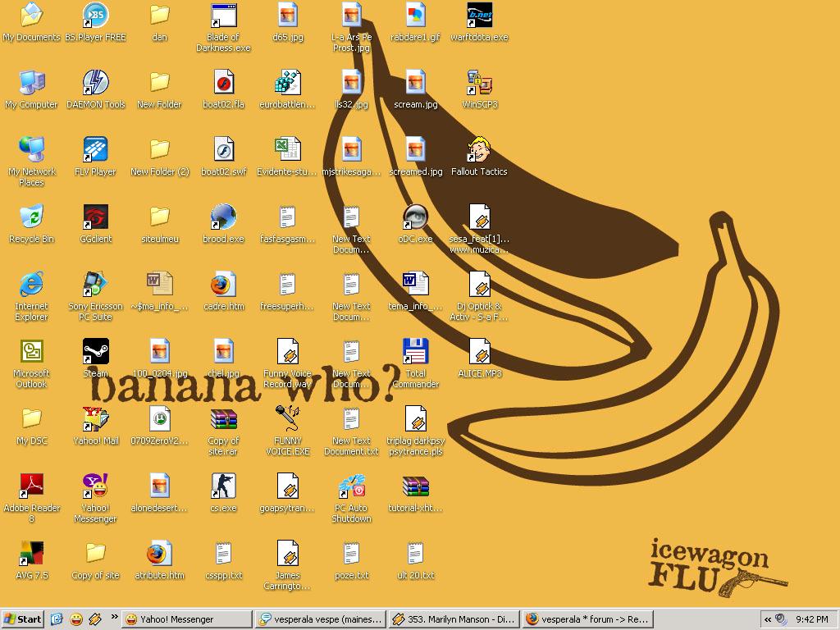Click the 9:42 PM taskbar clock
The width and height of the screenshot is (840, 630).
(x=810, y=619)
